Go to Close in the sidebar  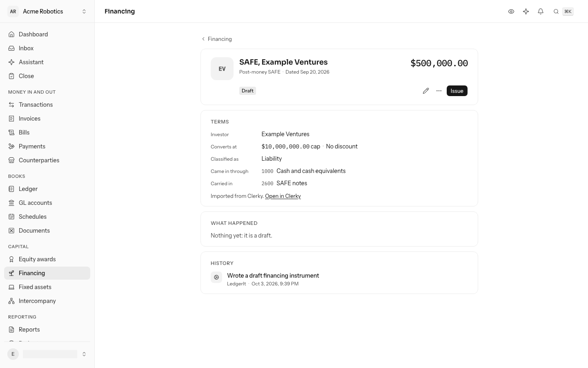(47, 76)
